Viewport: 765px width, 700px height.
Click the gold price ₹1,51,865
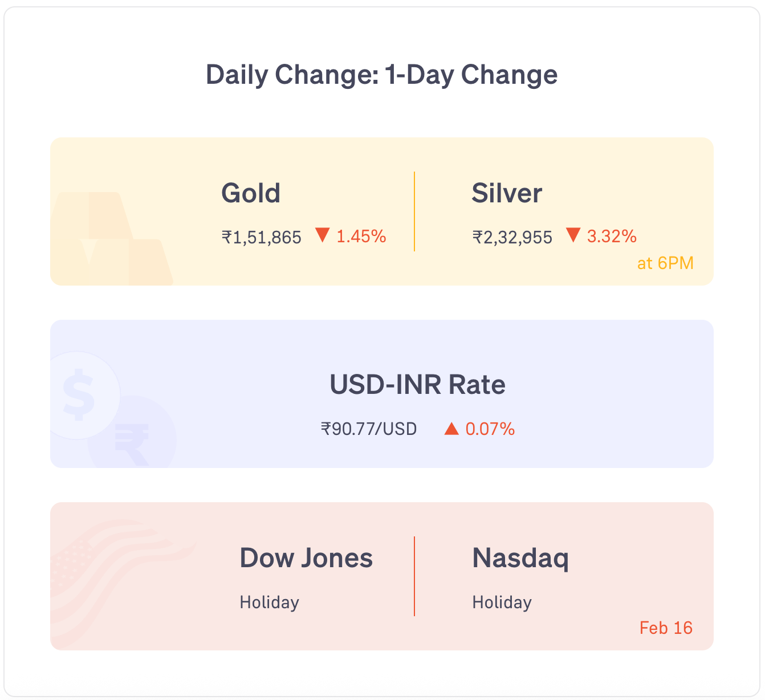click(x=262, y=237)
